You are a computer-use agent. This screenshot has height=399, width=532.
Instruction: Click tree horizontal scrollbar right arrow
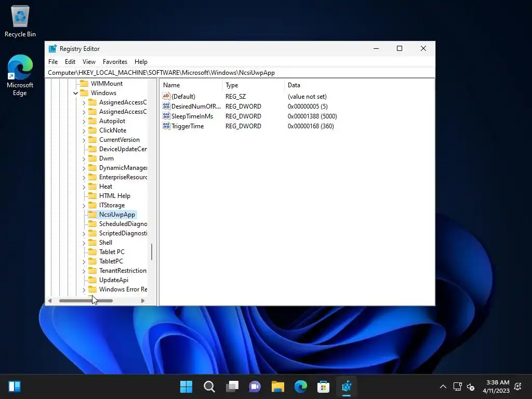(x=143, y=301)
